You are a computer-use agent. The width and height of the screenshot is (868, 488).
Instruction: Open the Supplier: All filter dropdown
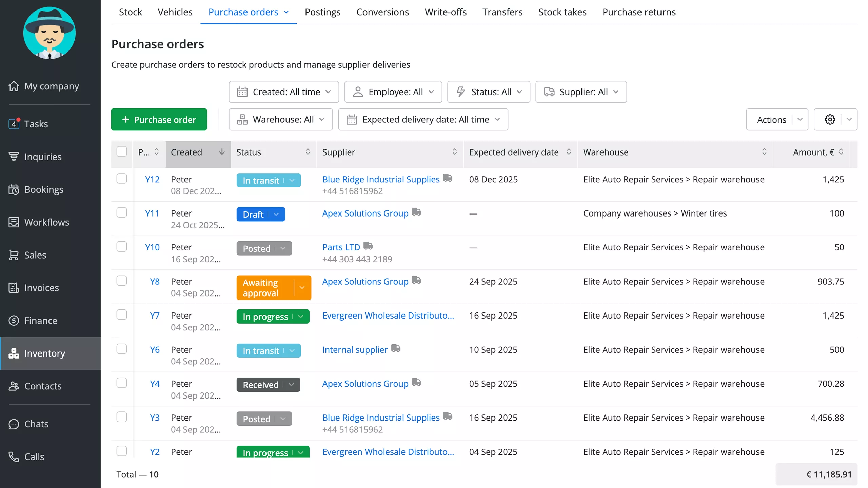581,91
